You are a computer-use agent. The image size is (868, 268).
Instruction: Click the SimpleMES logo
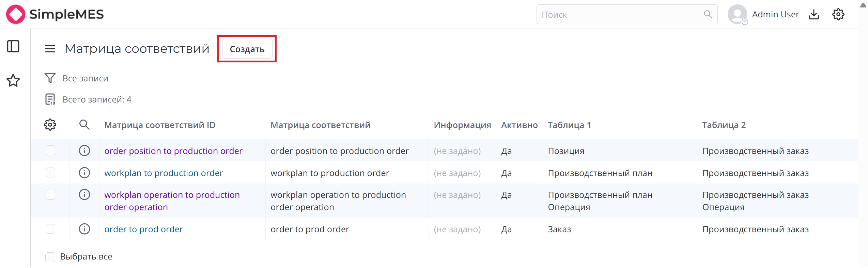point(55,14)
